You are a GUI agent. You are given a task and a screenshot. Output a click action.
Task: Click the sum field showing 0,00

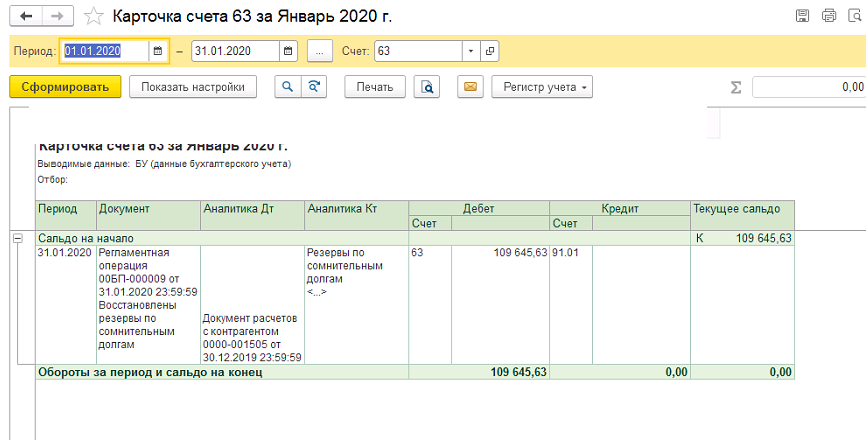click(809, 87)
